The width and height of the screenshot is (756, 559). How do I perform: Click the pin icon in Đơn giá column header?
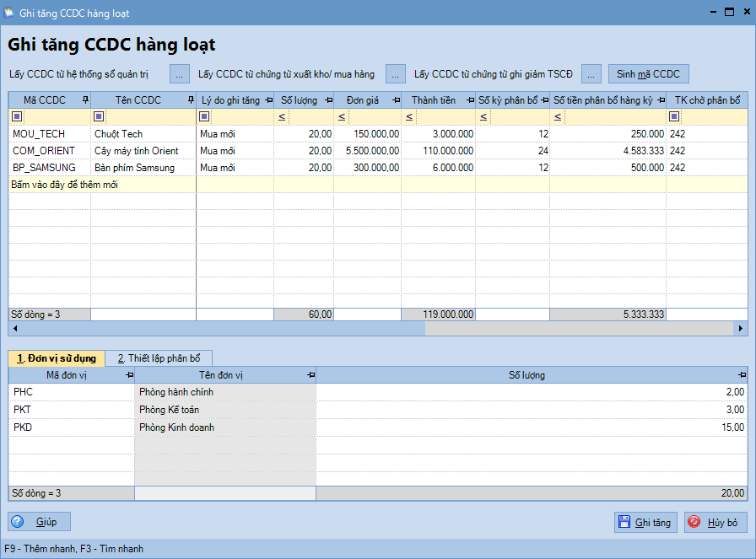(x=395, y=100)
